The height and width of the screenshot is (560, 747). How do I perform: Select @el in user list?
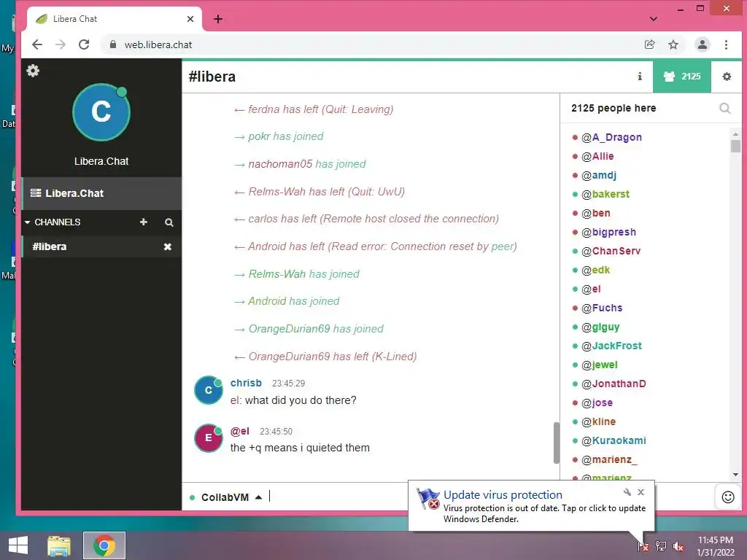coord(591,289)
